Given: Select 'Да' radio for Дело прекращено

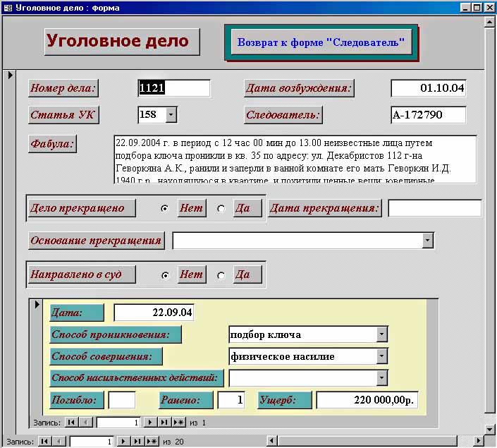Looking at the screenshot, I should point(221,209).
